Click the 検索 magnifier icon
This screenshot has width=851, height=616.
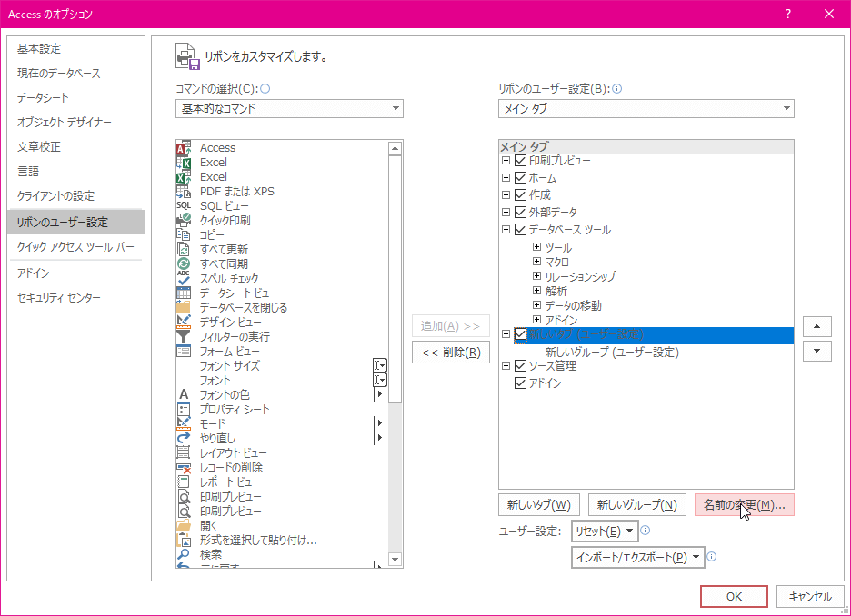click(x=184, y=555)
